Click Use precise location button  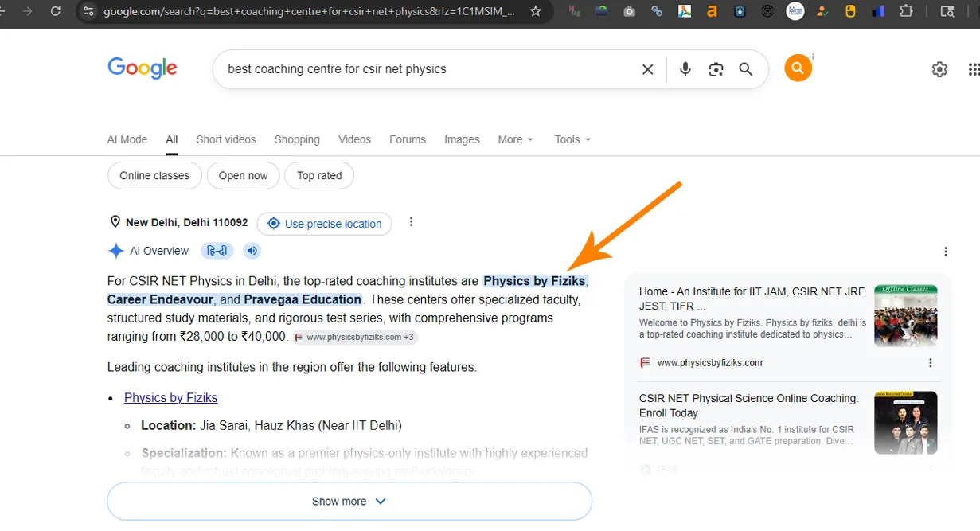pos(324,224)
